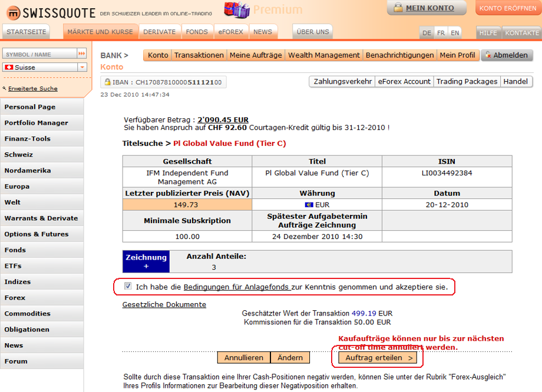Image resolution: width=542 pixels, height=392 pixels.
Task: Click the Erweiterte Suche link
Action: [x=33, y=89]
